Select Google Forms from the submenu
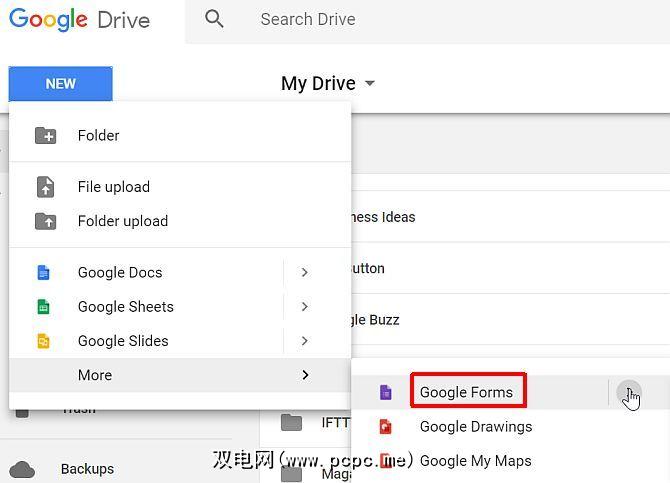This screenshot has width=670, height=483. tap(466, 392)
